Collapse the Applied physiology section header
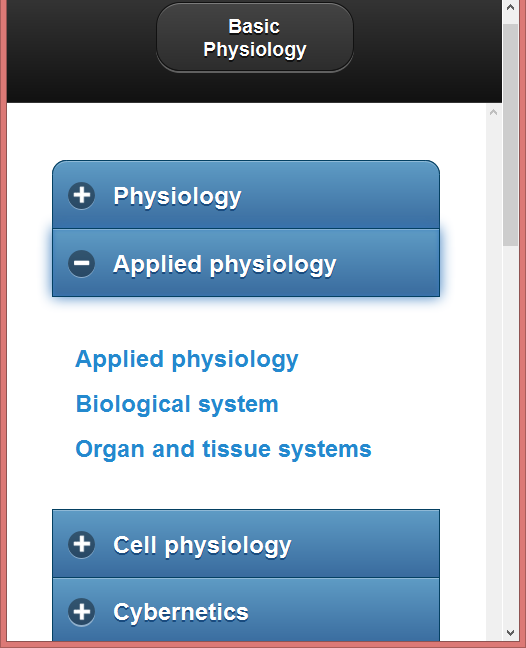The width and height of the screenshot is (526, 648). click(x=246, y=263)
